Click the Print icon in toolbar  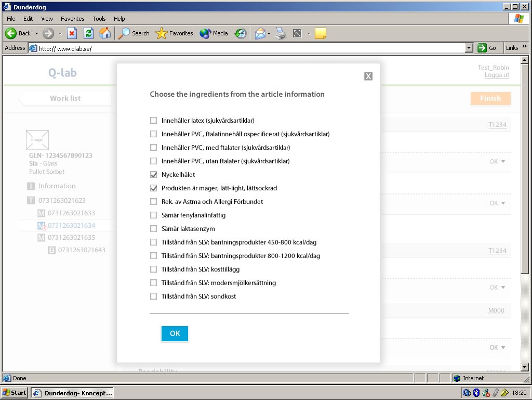281,33
